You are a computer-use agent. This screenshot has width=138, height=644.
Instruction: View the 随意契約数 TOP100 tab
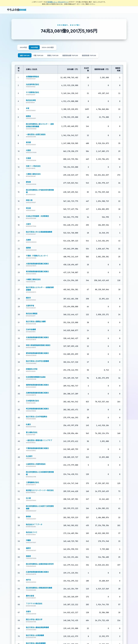(x=89, y=55)
